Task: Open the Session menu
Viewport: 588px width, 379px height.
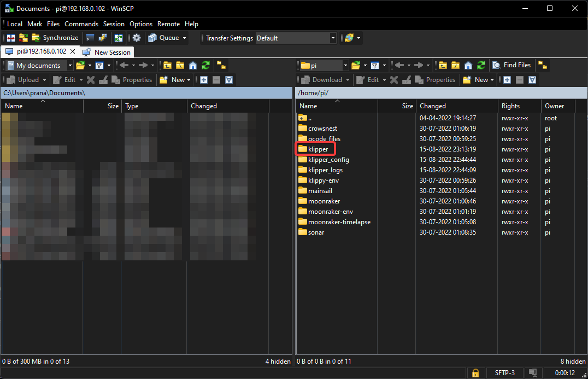Action: click(114, 24)
